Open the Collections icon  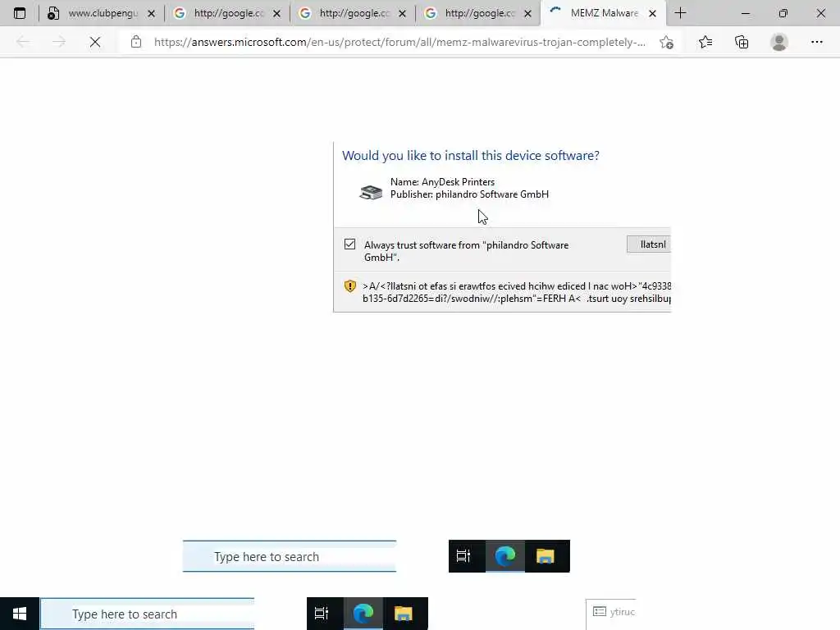[742, 42]
